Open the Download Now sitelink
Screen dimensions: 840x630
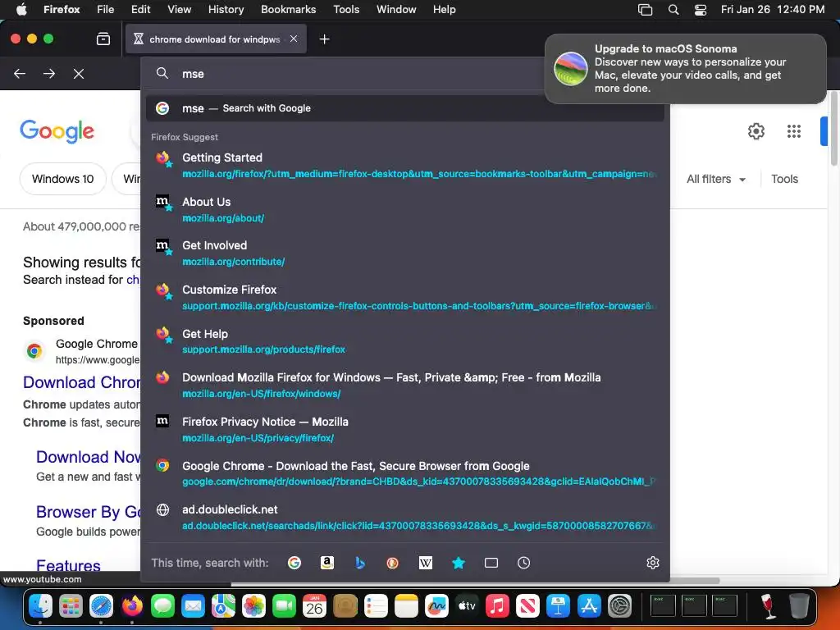click(x=89, y=457)
